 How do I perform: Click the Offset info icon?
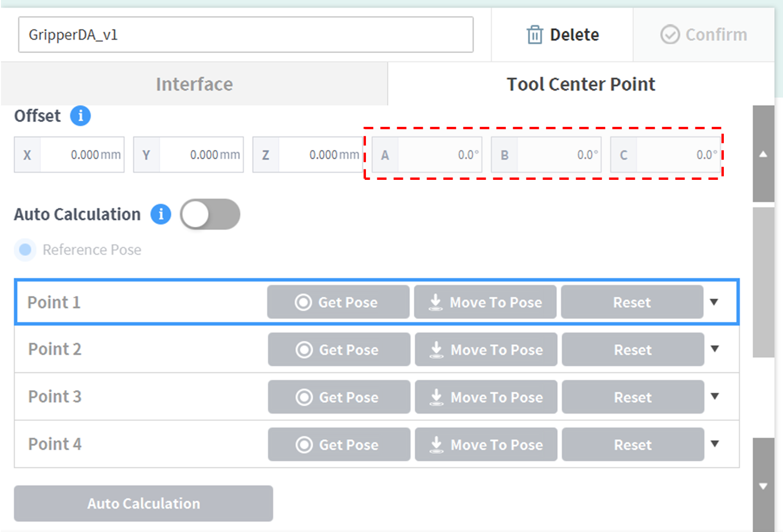(80, 115)
